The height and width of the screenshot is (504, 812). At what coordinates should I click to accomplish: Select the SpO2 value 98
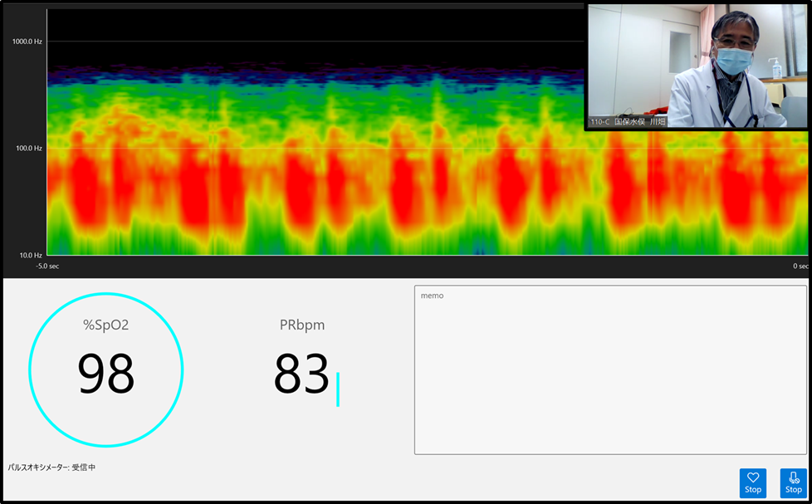pyautogui.click(x=106, y=374)
